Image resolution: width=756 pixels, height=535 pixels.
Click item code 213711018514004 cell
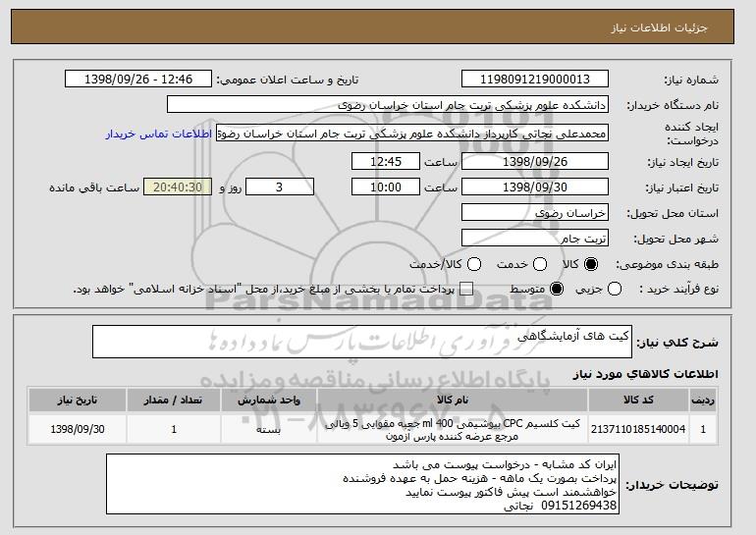pos(638,429)
